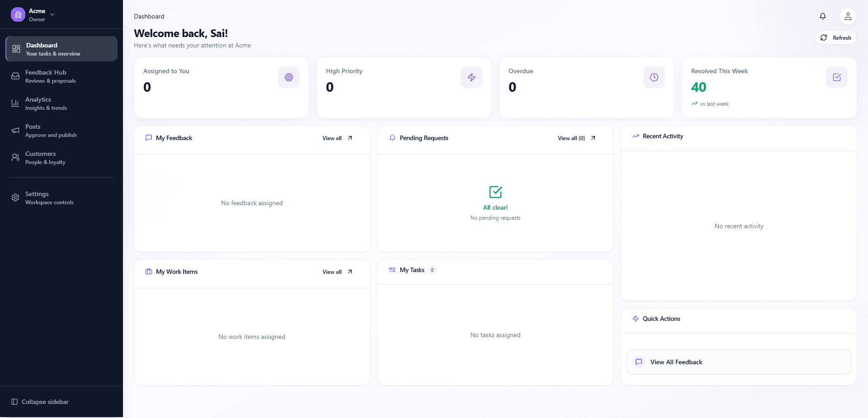The width and height of the screenshot is (868, 418).
Task: Click the Resolved This Week checkmark icon
Action: click(x=836, y=77)
